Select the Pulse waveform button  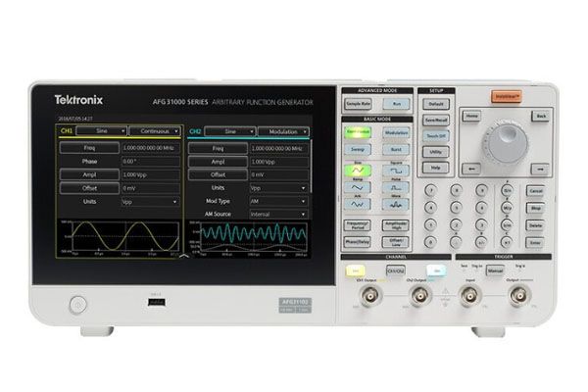point(395,186)
